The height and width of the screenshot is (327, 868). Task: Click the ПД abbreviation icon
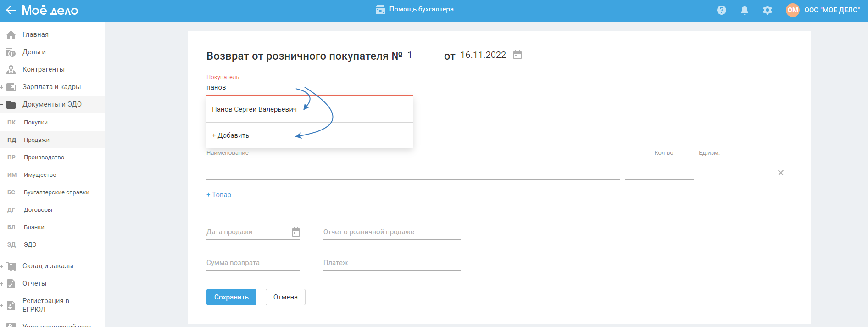tap(11, 140)
